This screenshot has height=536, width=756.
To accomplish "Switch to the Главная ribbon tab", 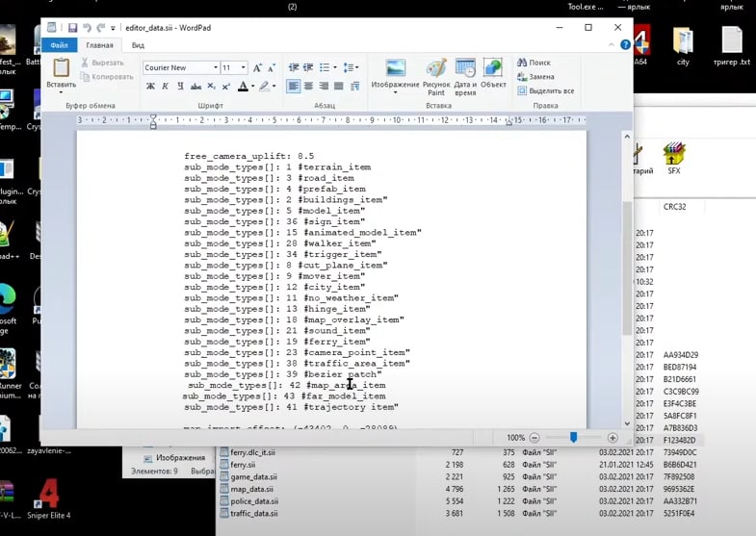I will [x=99, y=45].
